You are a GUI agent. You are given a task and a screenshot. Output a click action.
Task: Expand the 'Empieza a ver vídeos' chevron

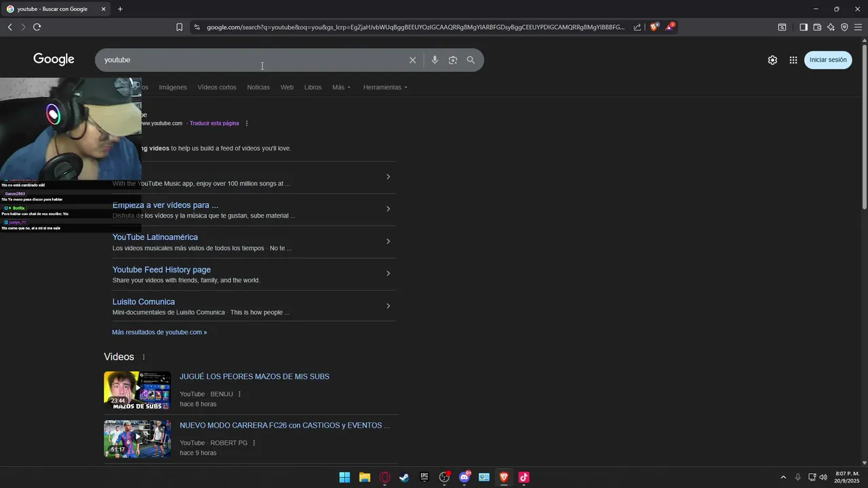388,209
